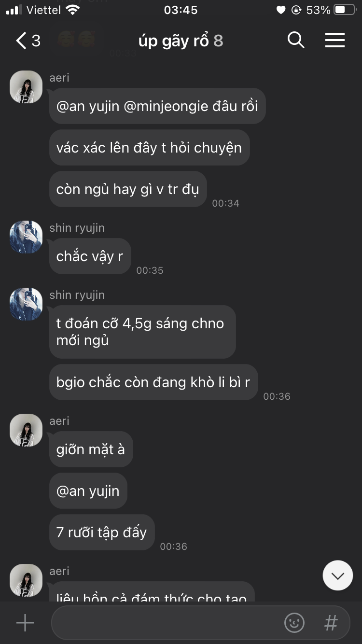
Task: Tap the standalone '@an yujin' mention bubble
Action: [88, 491]
